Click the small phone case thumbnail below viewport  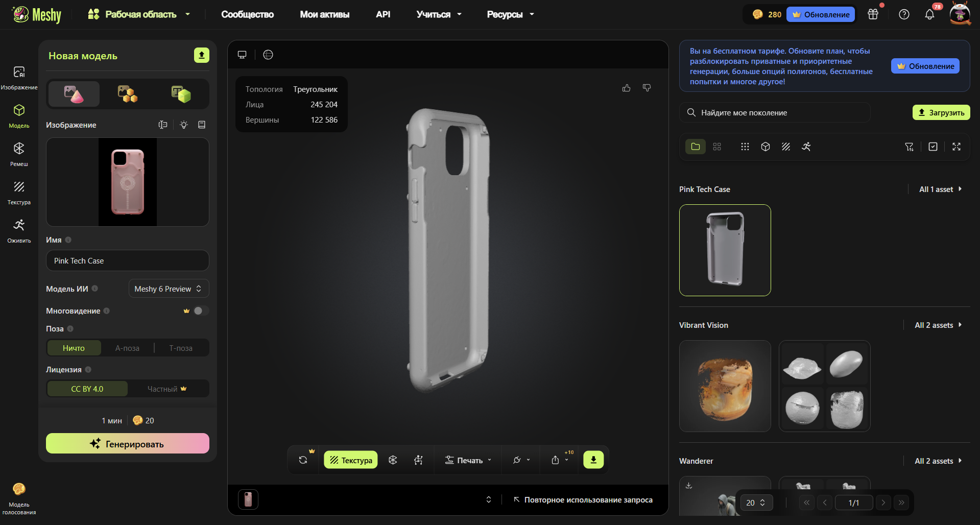coord(248,499)
